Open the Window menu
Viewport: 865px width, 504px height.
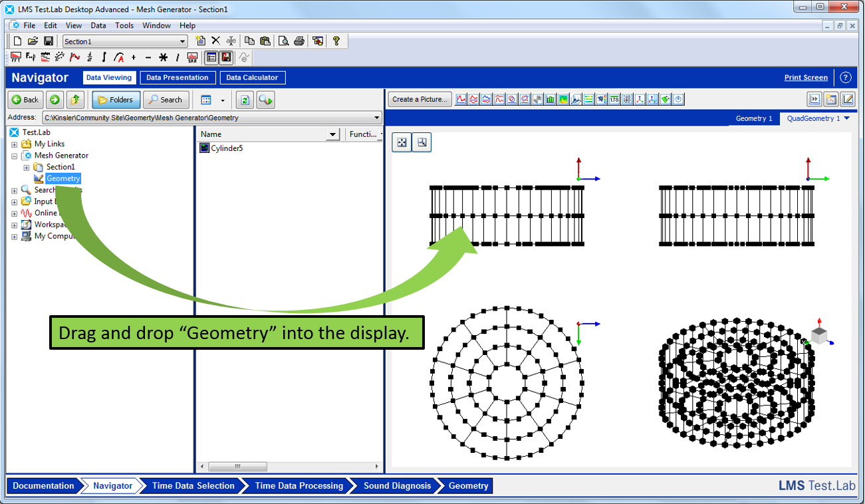point(157,25)
